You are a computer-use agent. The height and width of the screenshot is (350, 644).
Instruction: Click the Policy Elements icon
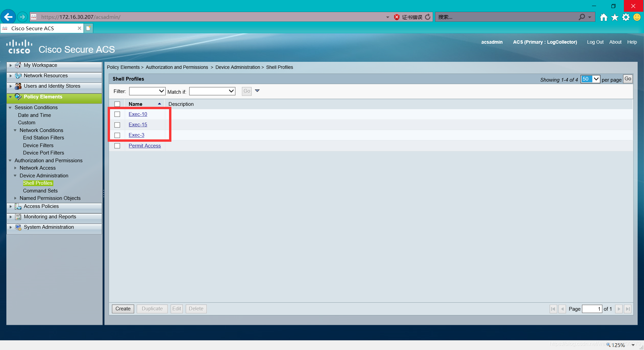point(18,97)
